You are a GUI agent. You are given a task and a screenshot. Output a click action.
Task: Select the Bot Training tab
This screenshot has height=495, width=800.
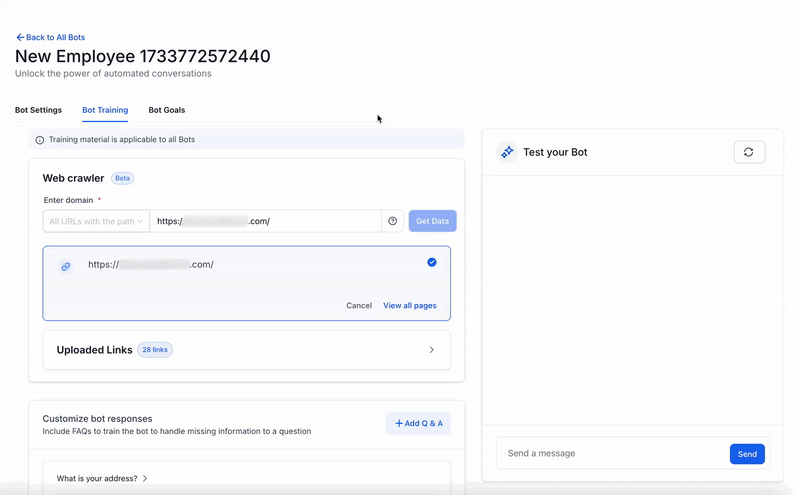click(x=105, y=110)
